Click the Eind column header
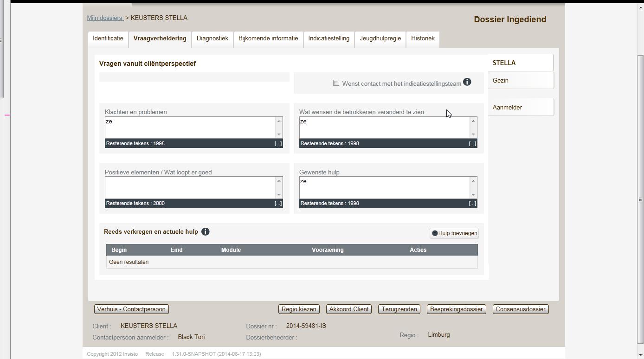This screenshot has height=359, width=644. [x=176, y=250]
